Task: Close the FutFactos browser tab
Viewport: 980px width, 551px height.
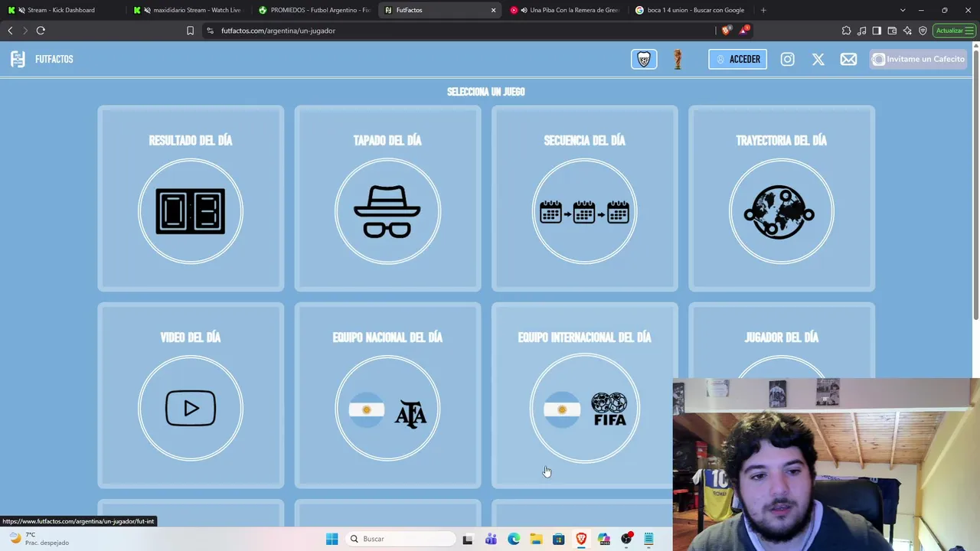Action: (493, 10)
